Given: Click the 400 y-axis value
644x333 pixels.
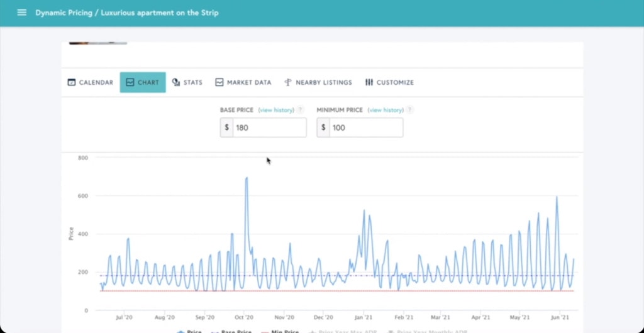Looking at the screenshot, I should click(83, 234).
